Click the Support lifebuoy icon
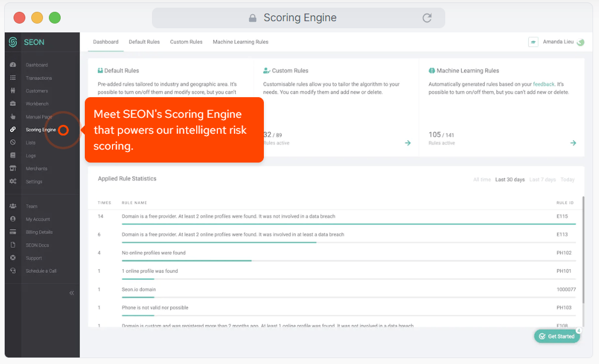Screen dimensions: 599x364 tap(13, 258)
